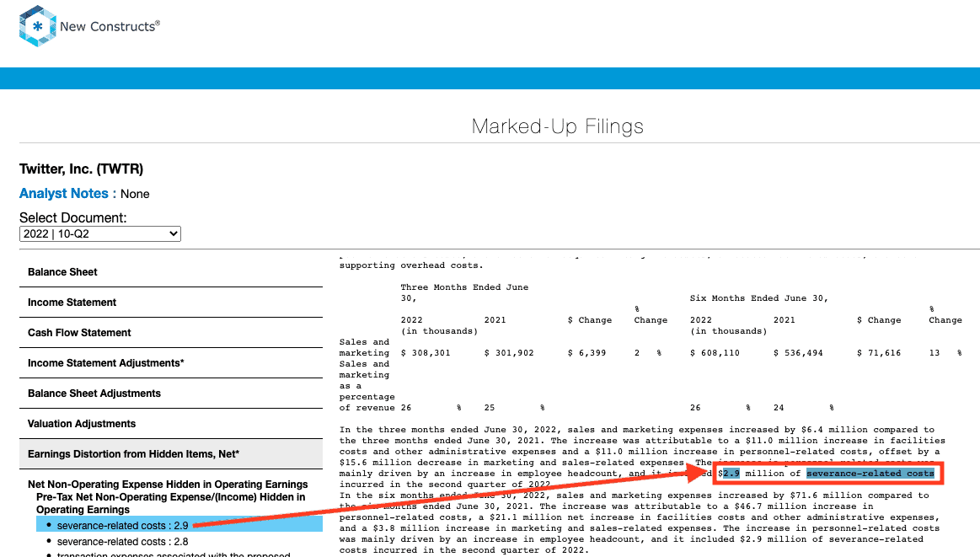Click the New Constructs brand name text
Image resolution: width=980 pixels, height=557 pixels.
[110, 26]
